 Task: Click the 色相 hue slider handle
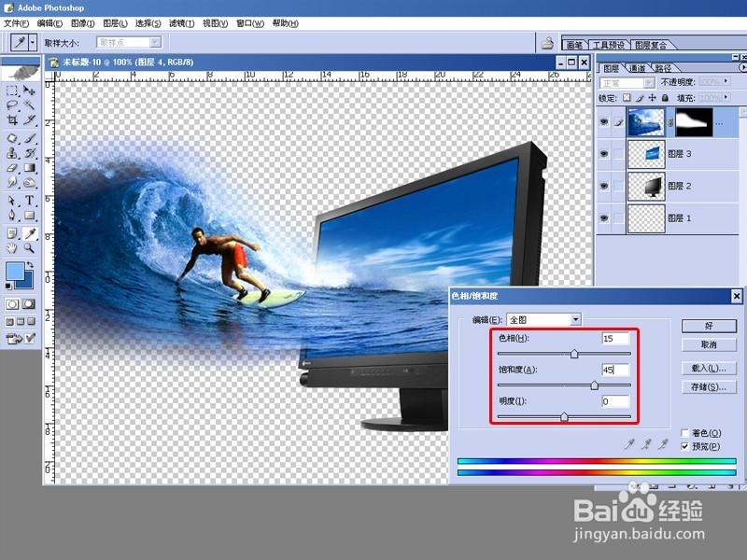574,354
